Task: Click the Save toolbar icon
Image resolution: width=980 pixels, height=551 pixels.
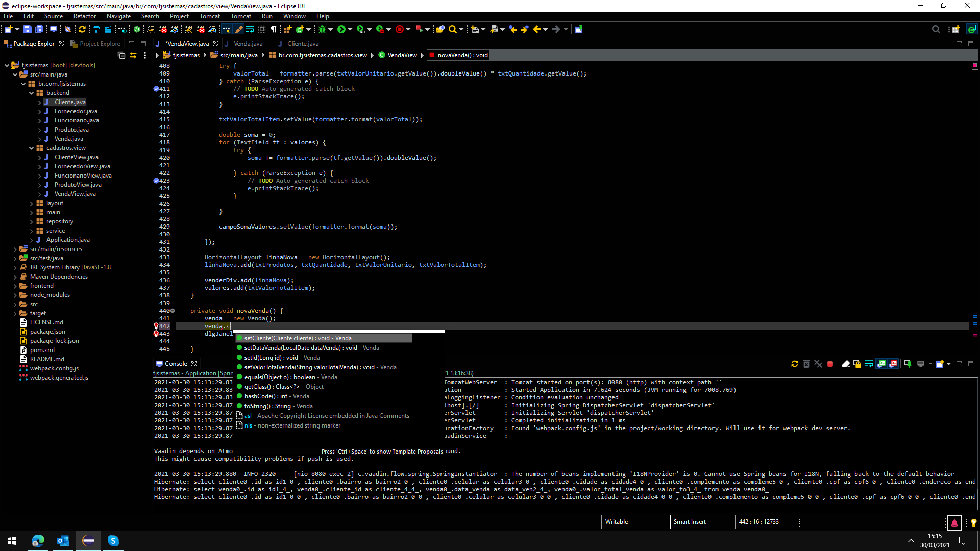Action: tap(28, 29)
